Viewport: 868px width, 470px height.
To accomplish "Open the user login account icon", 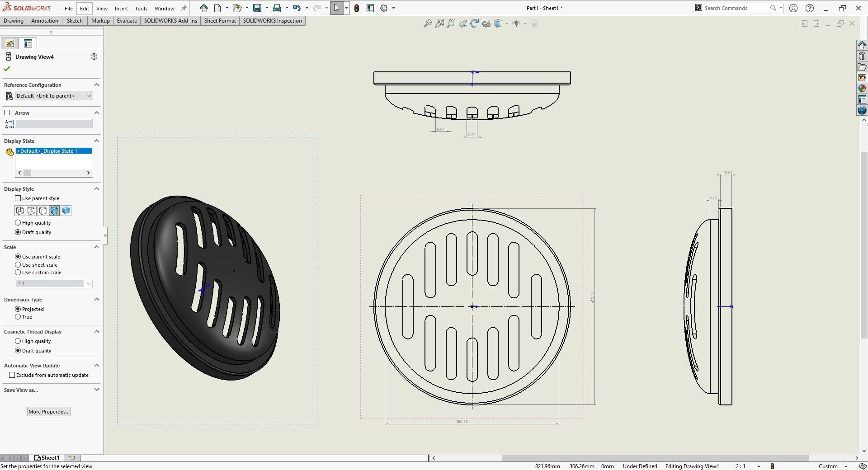I will click(x=793, y=8).
